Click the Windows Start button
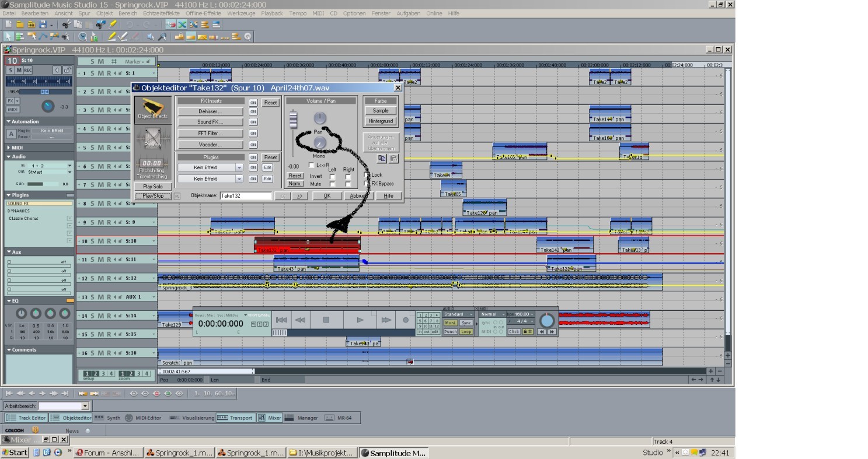 [15, 453]
